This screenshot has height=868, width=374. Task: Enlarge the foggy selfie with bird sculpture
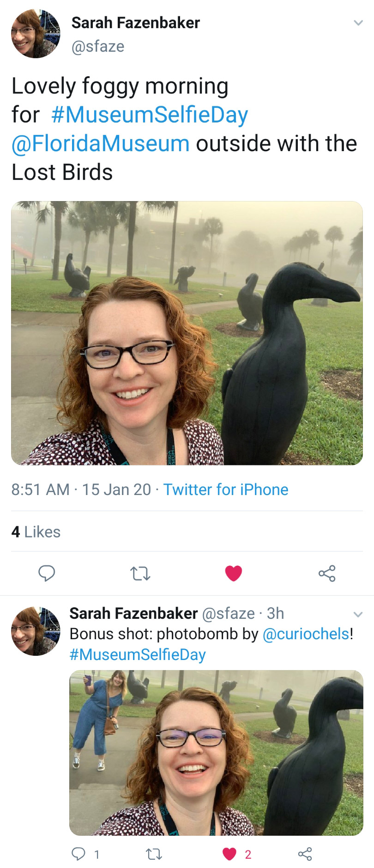pyautogui.click(x=187, y=333)
